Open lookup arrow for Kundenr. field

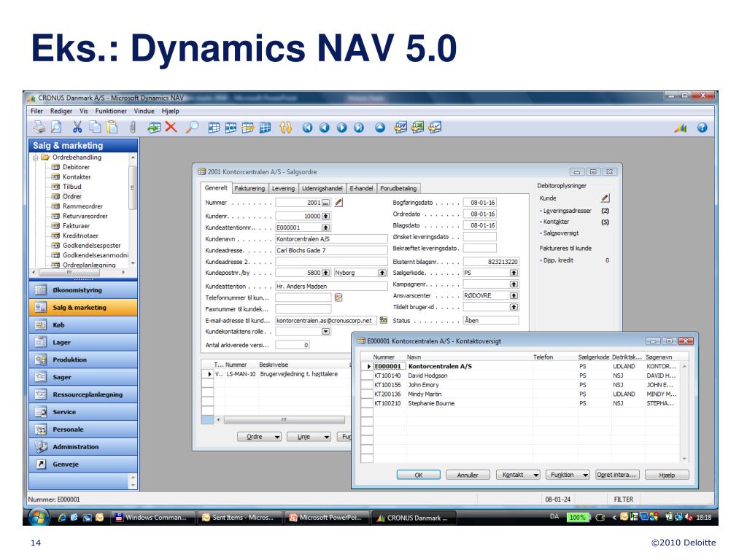point(326,216)
